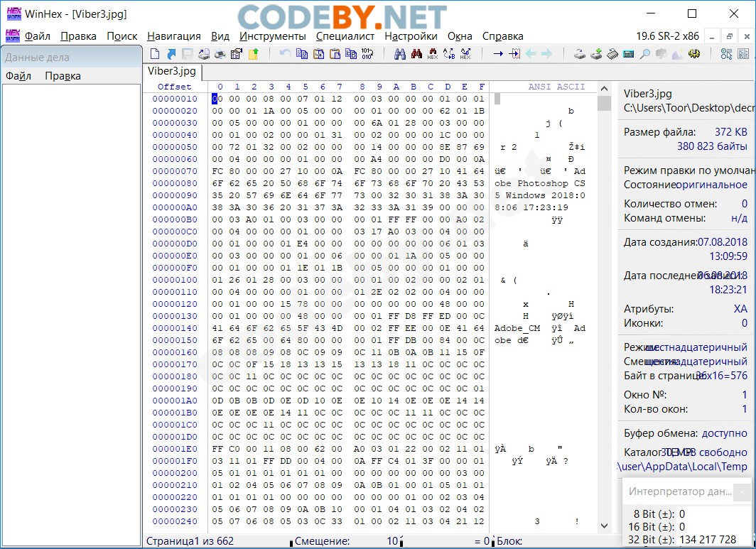Click 'Photoshop' text in ASCII column
This screenshot has width=756, height=549.
point(543,183)
